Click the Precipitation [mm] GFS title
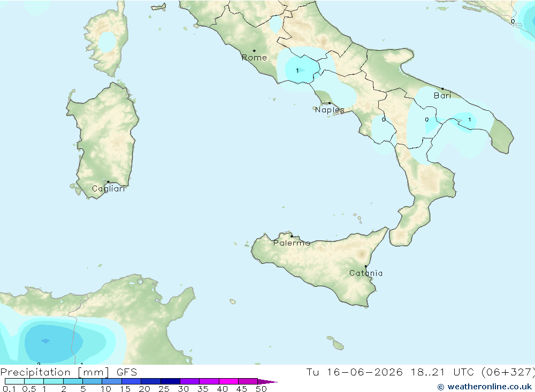Screen dimensions: 535x392 (x=69, y=372)
